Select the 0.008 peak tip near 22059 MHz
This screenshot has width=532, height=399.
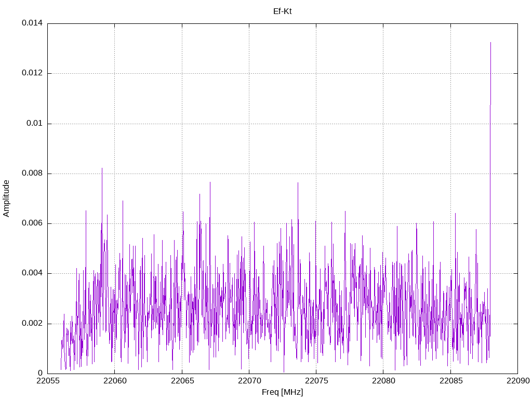[102, 168]
